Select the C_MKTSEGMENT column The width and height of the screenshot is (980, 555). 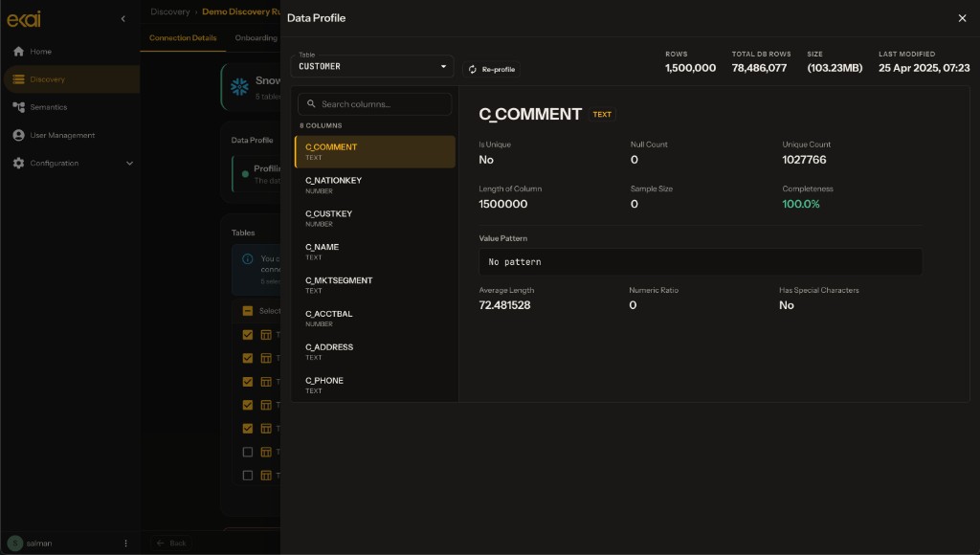coord(374,285)
